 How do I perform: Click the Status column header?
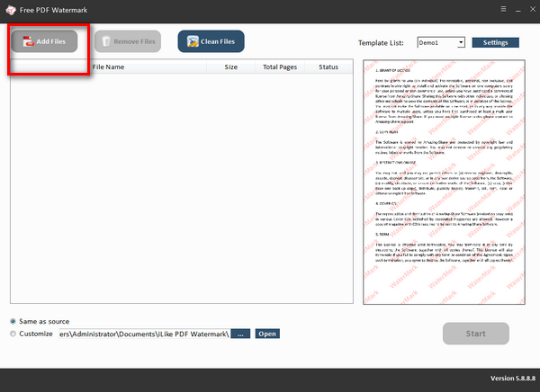[328, 67]
